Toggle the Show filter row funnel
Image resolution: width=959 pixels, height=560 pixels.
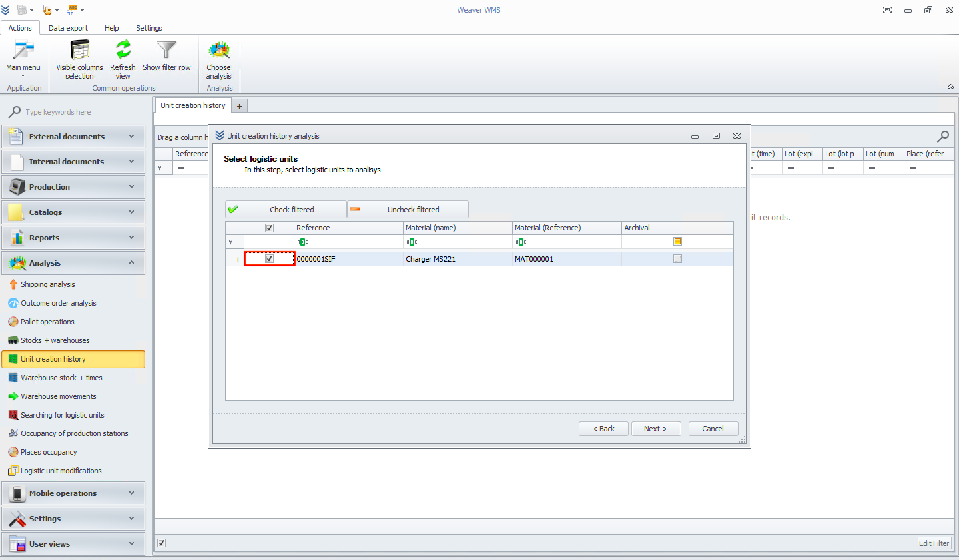[x=166, y=51]
